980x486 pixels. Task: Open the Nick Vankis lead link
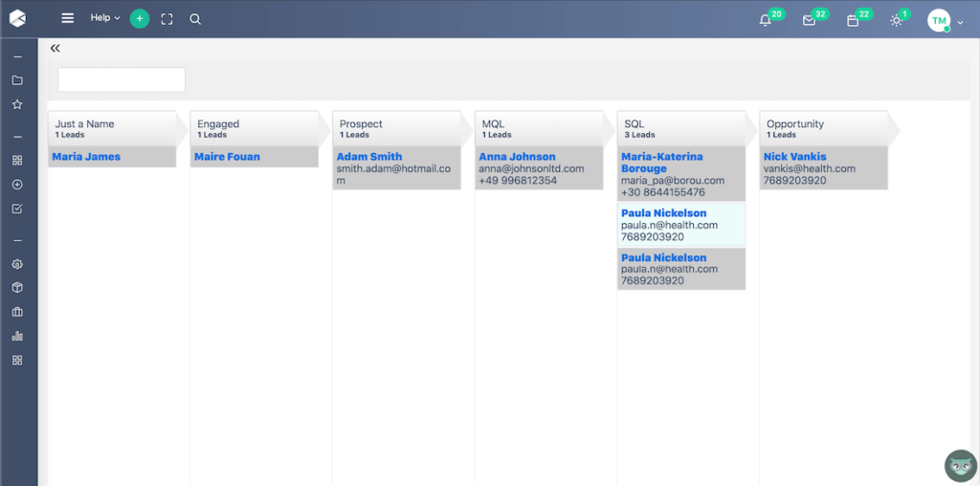click(x=794, y=157)
